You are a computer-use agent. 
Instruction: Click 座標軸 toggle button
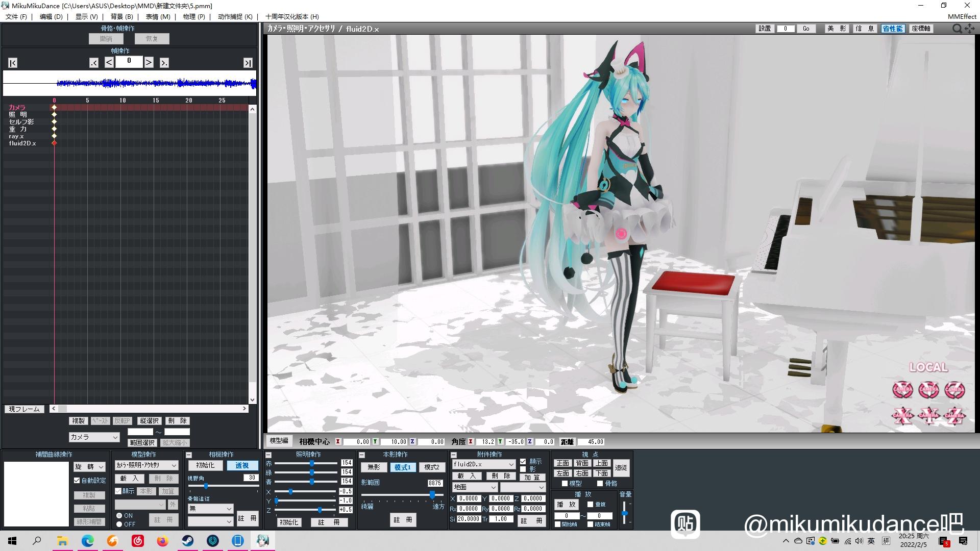point(921,29)
